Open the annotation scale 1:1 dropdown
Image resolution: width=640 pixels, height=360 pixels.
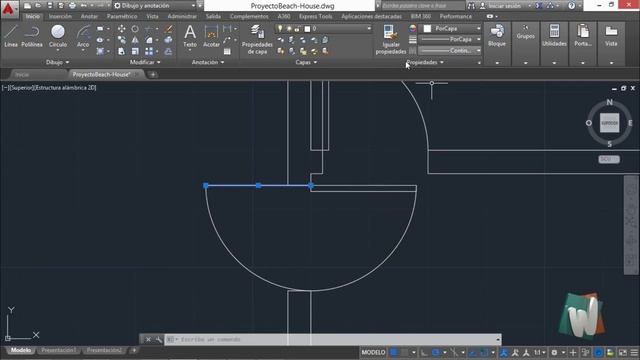540,352
